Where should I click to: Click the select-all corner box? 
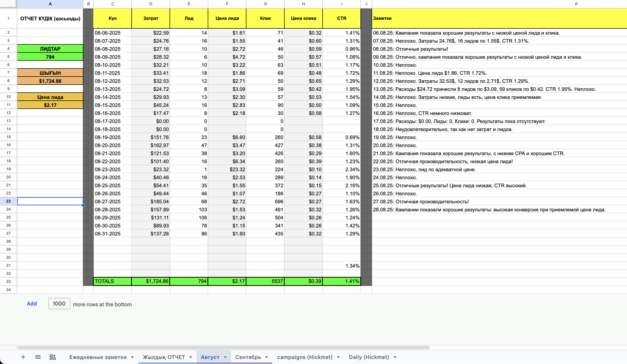pos(9,4)
